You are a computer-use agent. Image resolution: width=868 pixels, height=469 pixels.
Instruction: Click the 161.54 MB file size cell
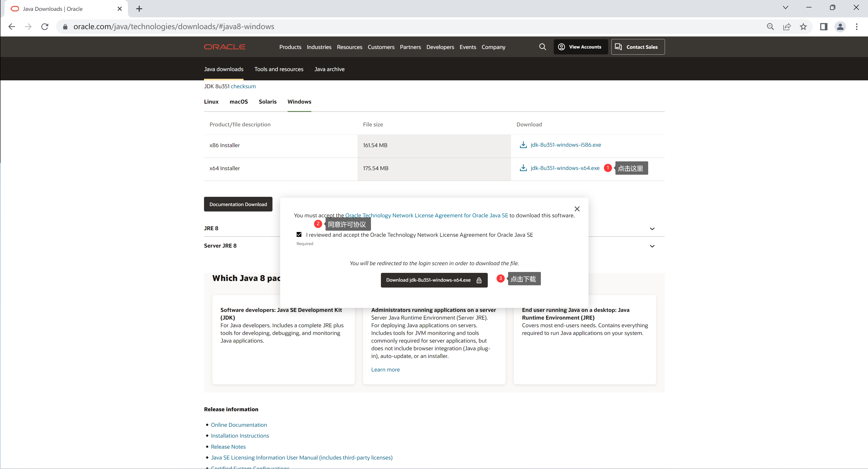434,146
